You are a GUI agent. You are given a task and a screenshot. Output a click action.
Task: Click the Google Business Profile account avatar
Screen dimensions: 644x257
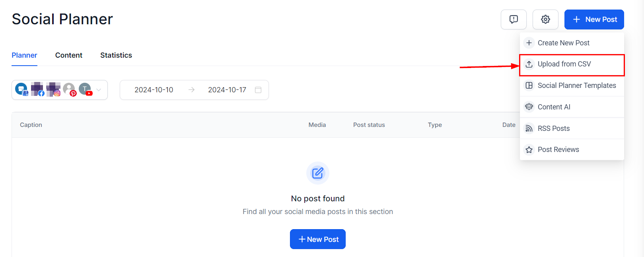click(x=21, y=89)
